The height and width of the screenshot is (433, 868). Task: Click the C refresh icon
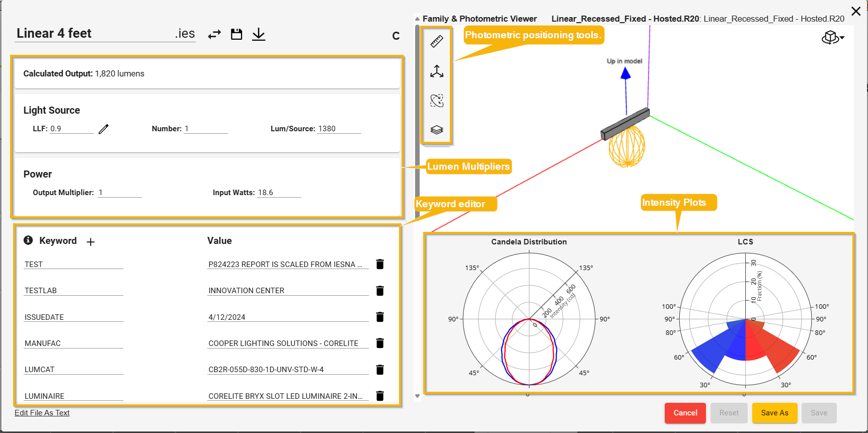(396, 36)
